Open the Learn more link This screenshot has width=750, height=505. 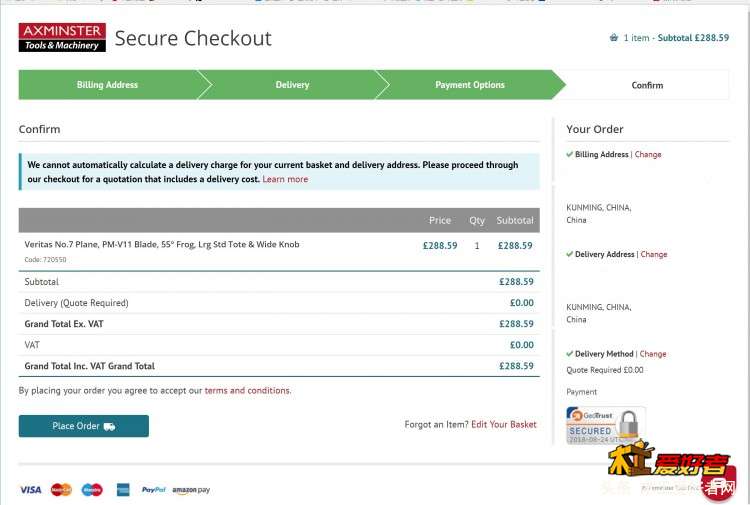[285, 179]
